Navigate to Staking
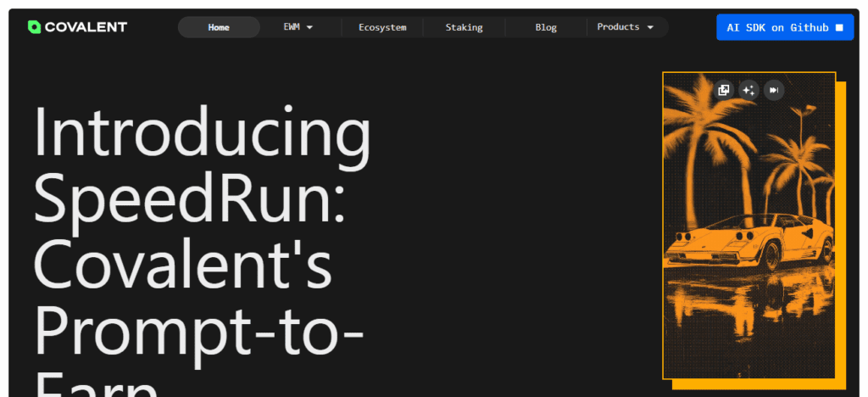The image size is (868, 397). point(464,27)
